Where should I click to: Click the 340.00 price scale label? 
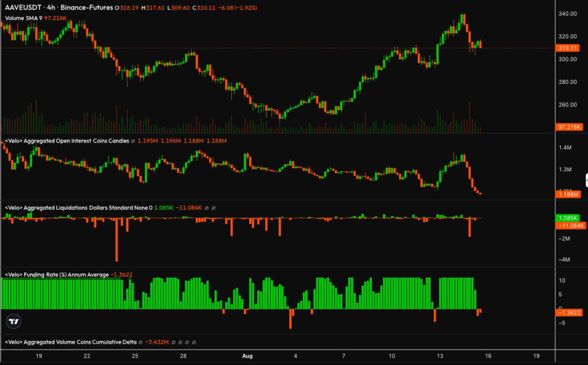(568, 14)
